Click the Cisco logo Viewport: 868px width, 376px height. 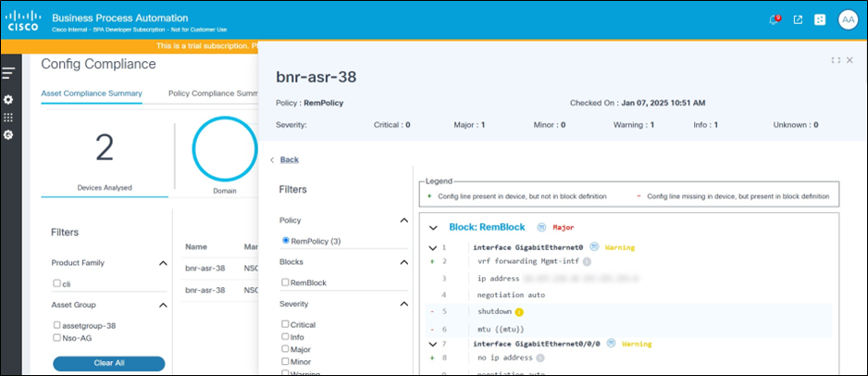click(23, 20)
